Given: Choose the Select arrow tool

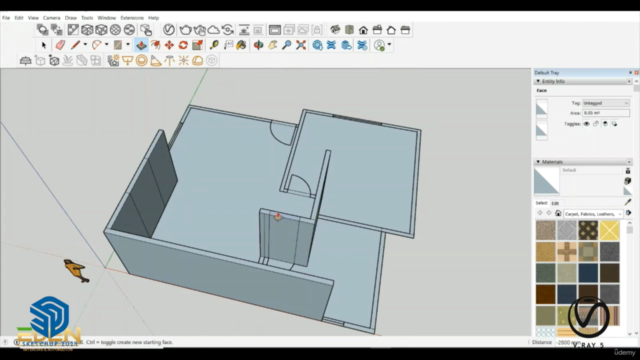Looking at the screenshot, I should [x=44, y=45].
